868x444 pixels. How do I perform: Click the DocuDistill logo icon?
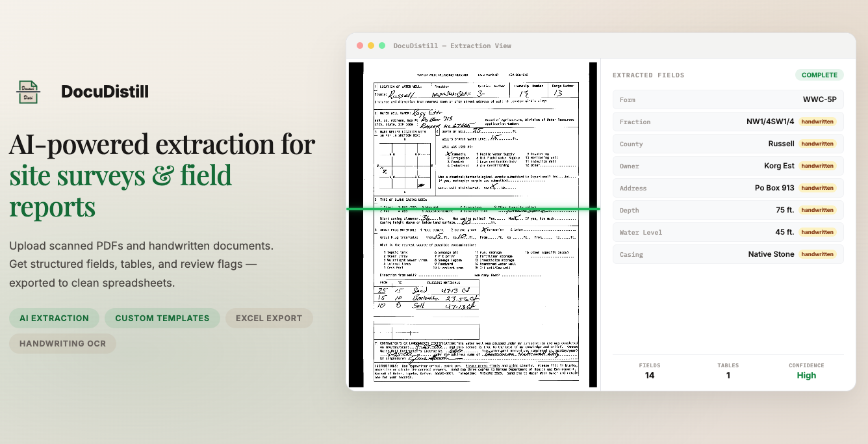click(28, 92)
